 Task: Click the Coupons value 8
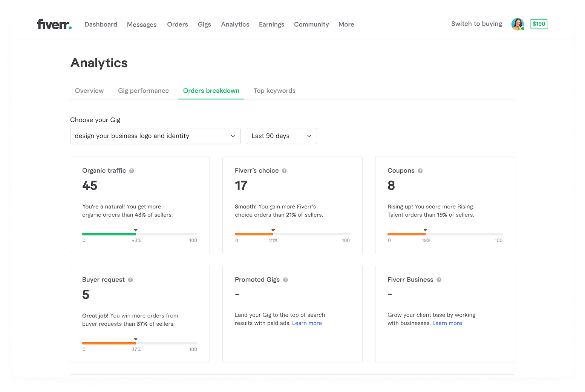coord(391,185)
